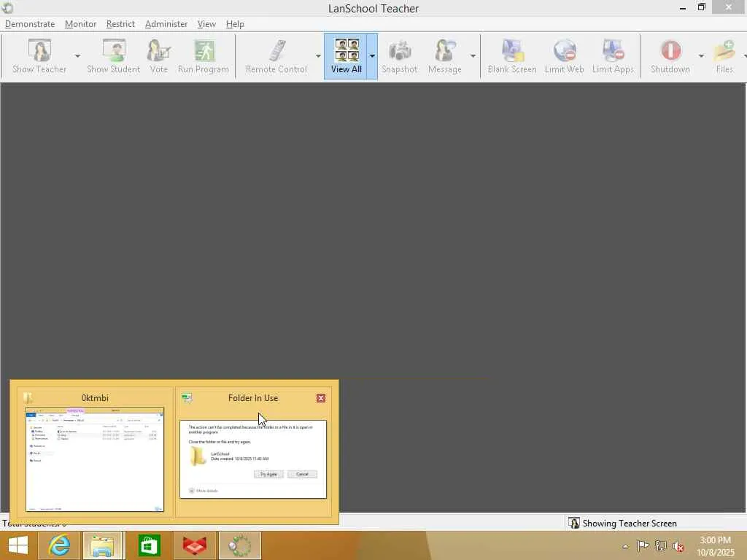Click the network tray icon

660,545
